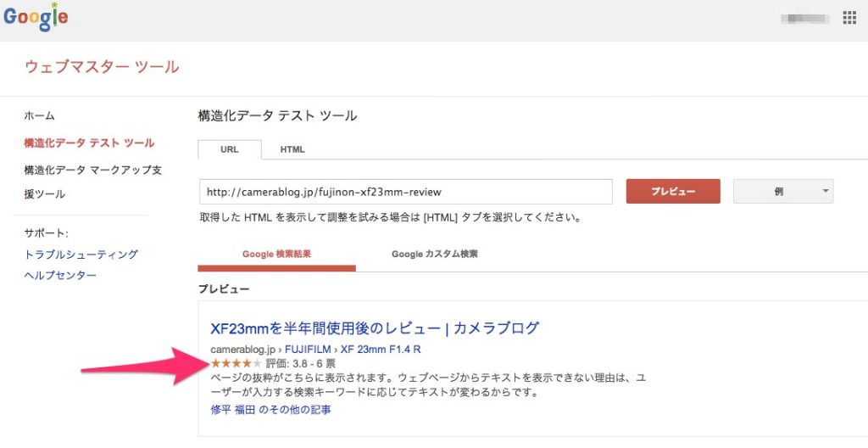
Task: Go to ホーム in the sidebar
Action: (x=39, y=116)
